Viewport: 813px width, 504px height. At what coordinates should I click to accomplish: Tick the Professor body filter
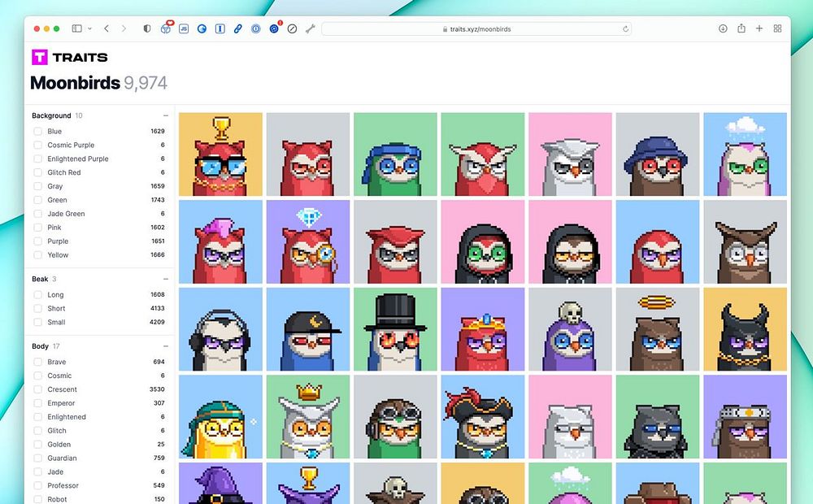(x=38, y=485)
